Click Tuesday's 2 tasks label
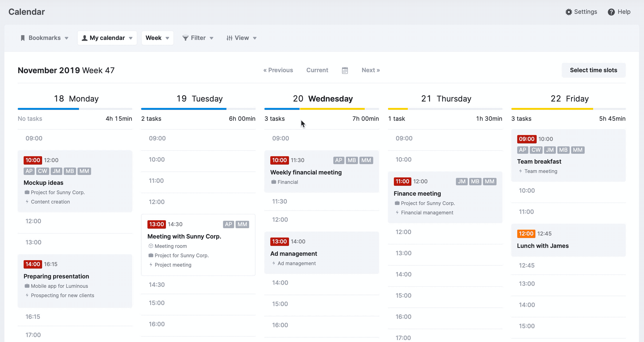The height and width of the screenshot is (342, 644). 151,119
